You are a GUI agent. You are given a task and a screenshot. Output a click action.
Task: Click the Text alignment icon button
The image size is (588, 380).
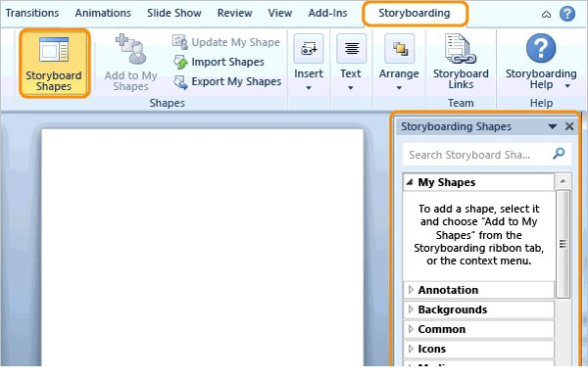(x=352, y=49)
